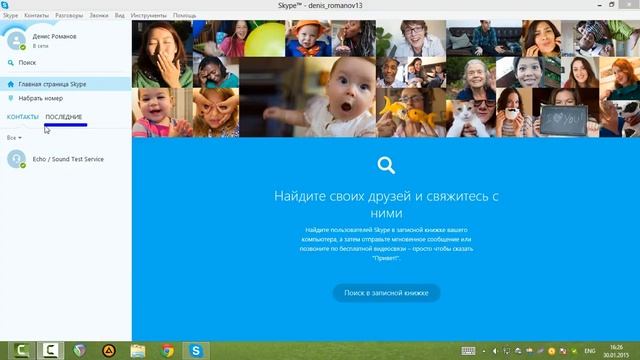Open the Разговоры menu
Screen dimensions: 640x360
[69, 16]
